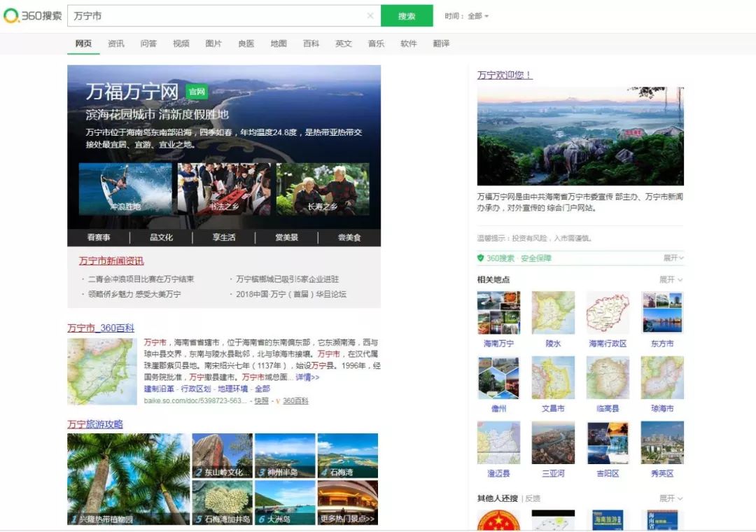Open the 文昌市 related place
The image size is (756, 532).
click(553, 384)
